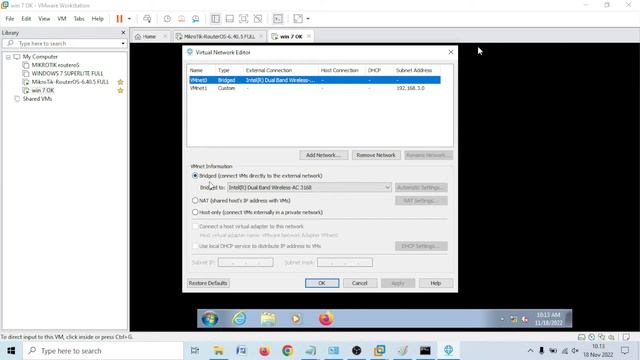Open the library search filter dropdown
640x360 pixels.
pos(123,43)
